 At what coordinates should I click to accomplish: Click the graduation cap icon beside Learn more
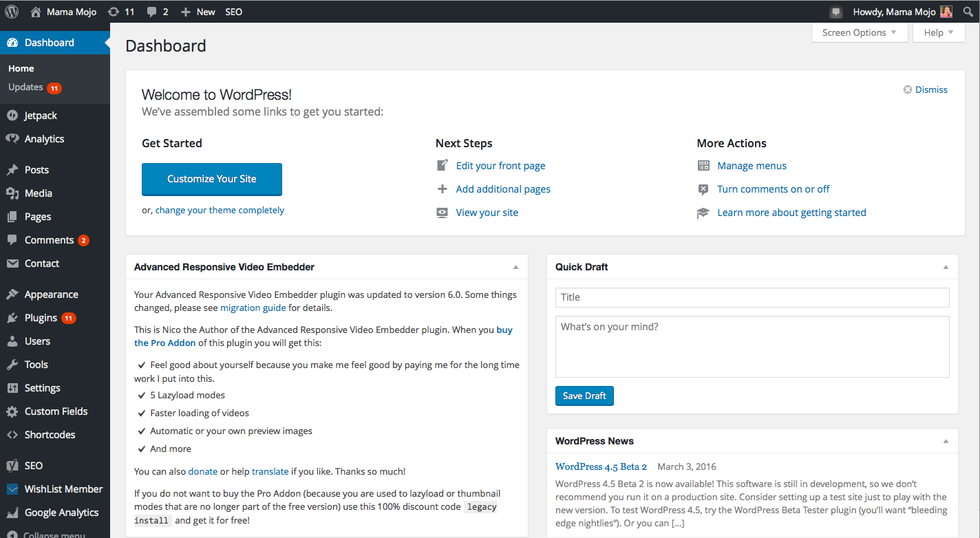[703, 213]
